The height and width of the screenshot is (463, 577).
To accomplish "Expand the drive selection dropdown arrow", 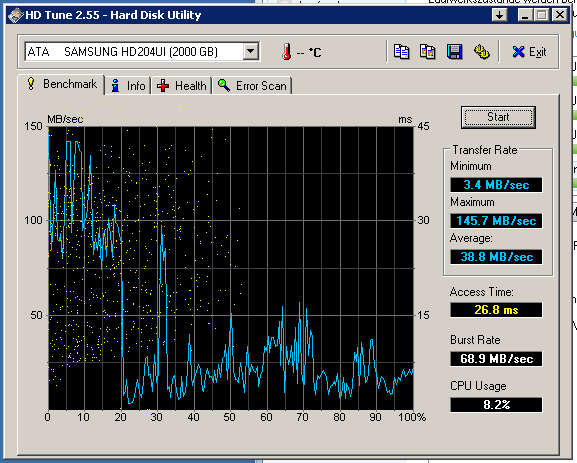I will pos(251,51).
